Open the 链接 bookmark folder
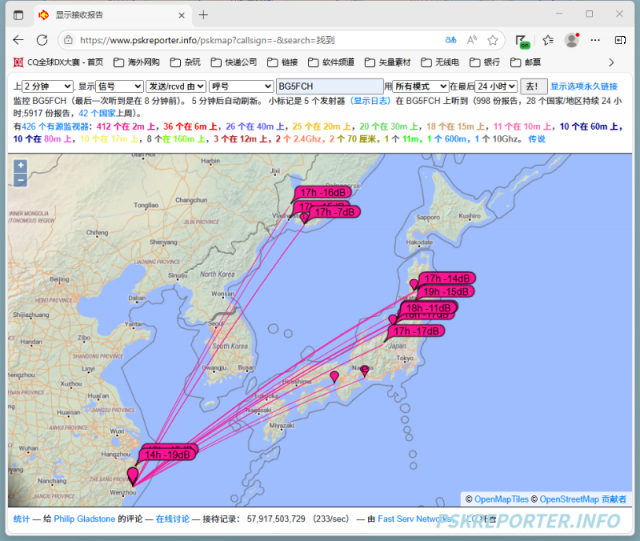Image resolution: width=640 pixels, height=541 pixels. tap(282, 62)
